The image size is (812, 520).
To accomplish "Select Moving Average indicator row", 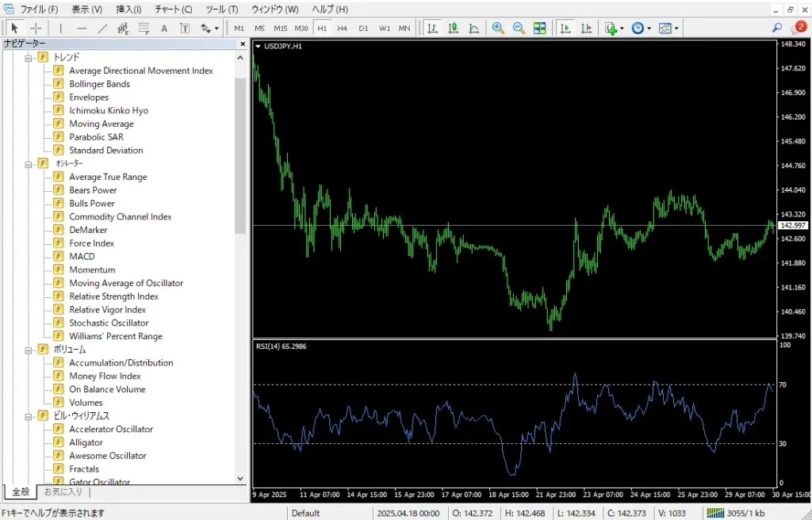I will [101, 124].
